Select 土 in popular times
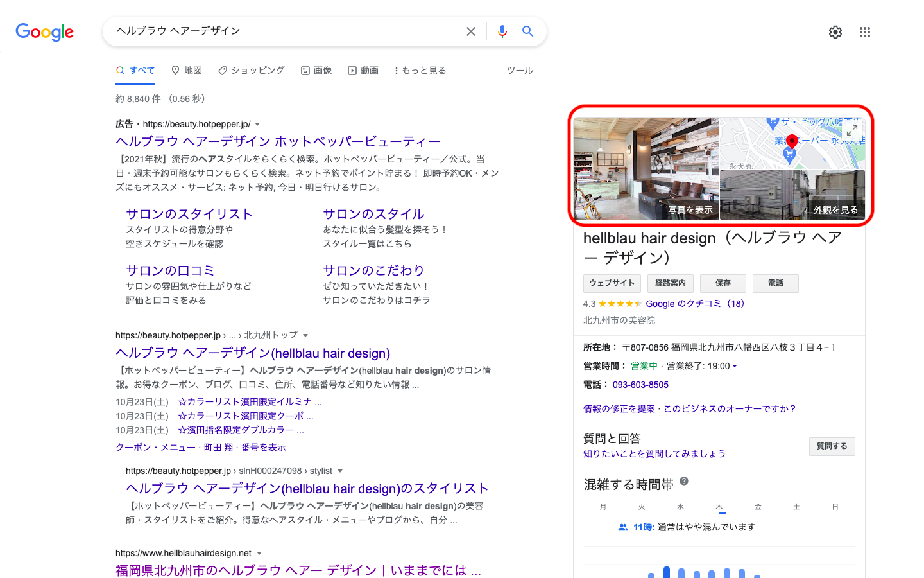 pyautogui.click(x=796, y=507)
